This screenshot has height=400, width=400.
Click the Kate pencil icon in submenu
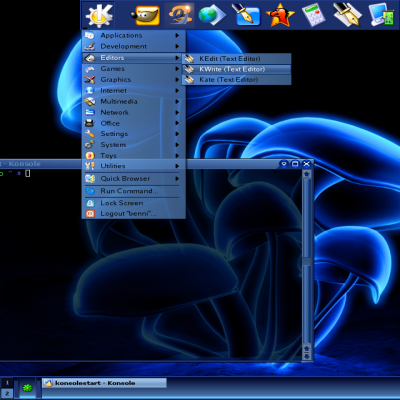[x=189, y=80]
